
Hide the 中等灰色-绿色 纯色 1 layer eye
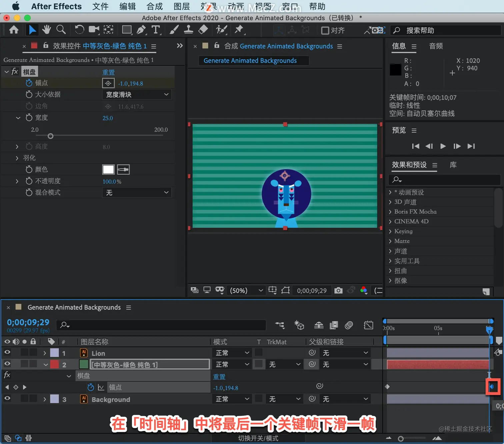[x=7, y=364]
